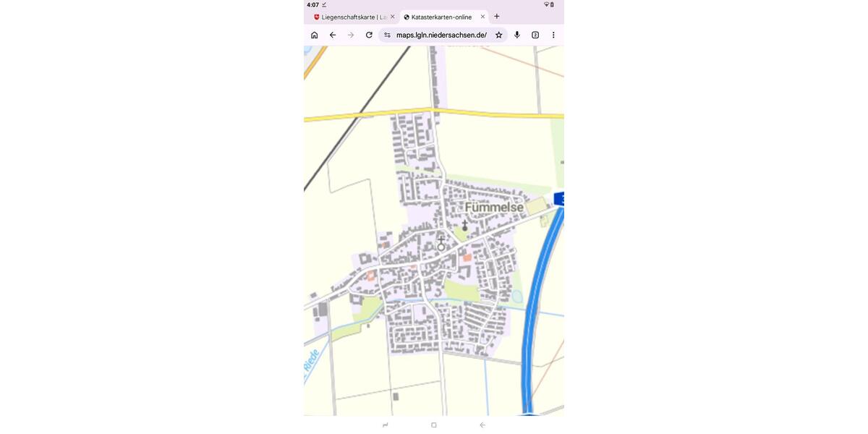Switch to the Liegenschaftskarte tab
This screenshot has width=868, height=434.
tap(349, 17)
